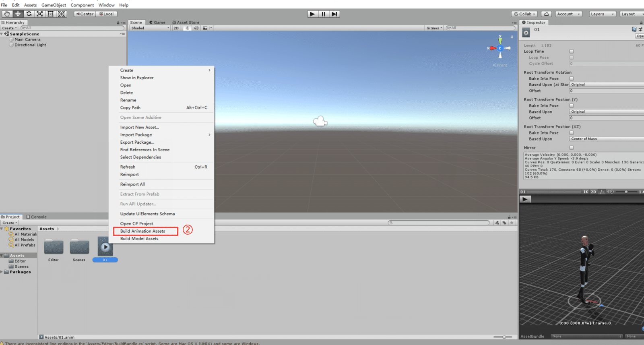Viewport: 644px width, 345px height.
Task: Open the Shaded draw mode dropdown
Action: [150, 28]
